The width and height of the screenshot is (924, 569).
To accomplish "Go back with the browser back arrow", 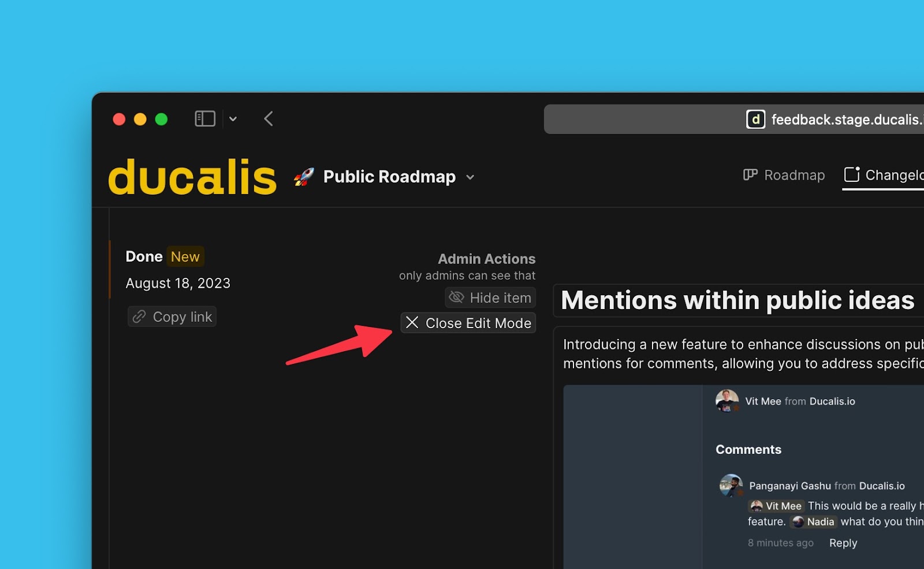I will tap(269, 119).
